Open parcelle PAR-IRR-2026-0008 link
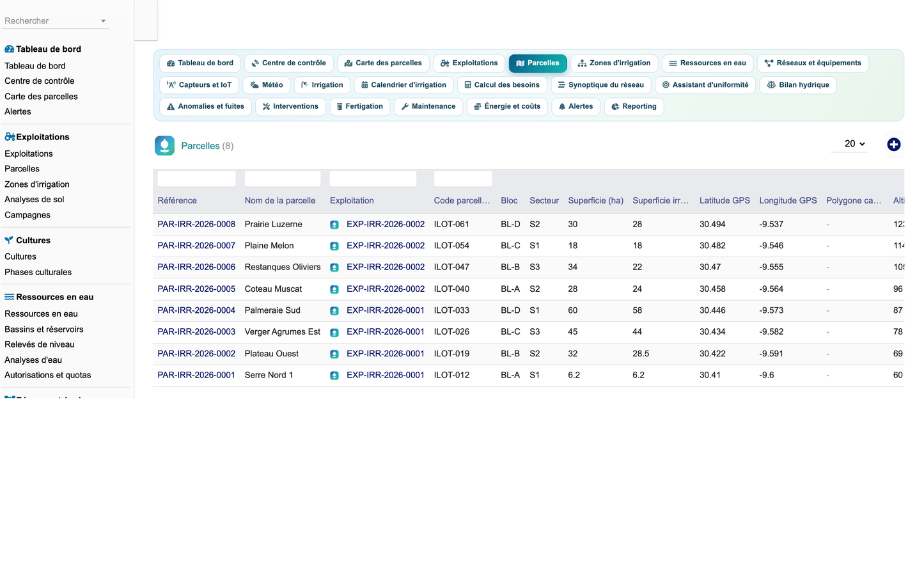This screenshot has width=924, height=572. (196, 225)
